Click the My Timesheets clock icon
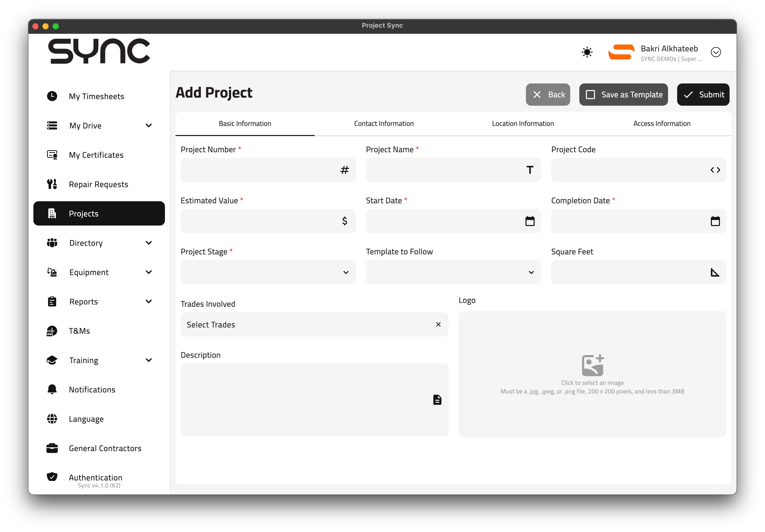 pyautogui.click(x=52, y=96)
